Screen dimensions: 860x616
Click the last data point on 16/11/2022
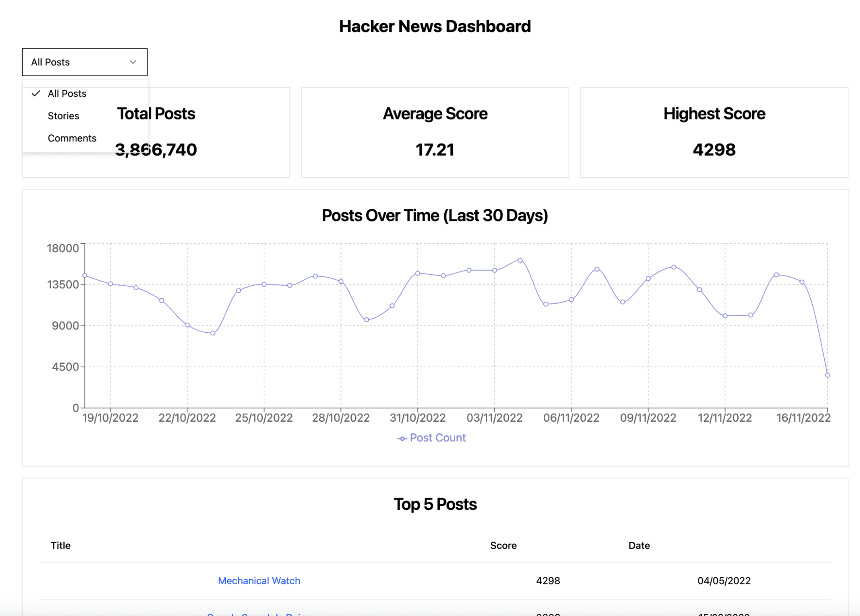[827, 375]
